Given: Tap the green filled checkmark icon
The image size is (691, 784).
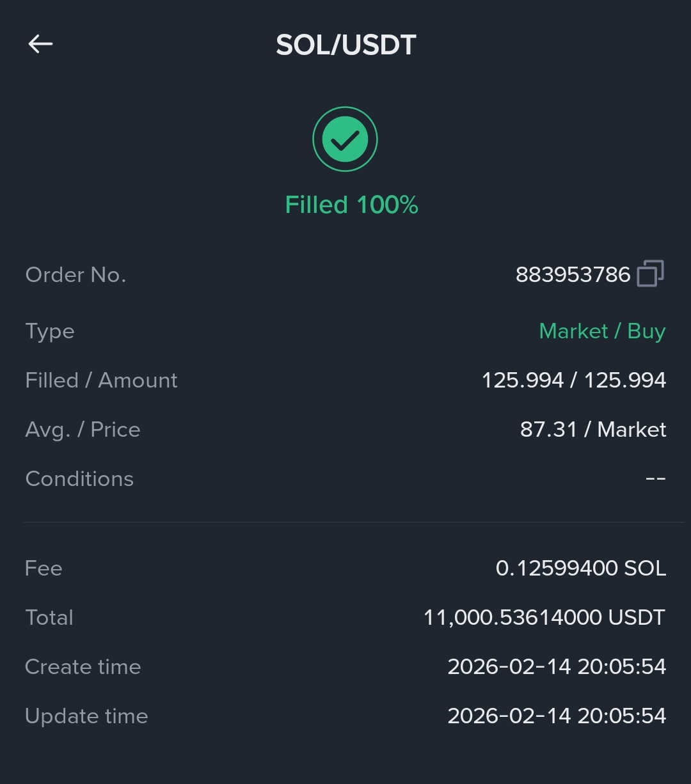Looking at the screenshot, I should coord(345,139).
